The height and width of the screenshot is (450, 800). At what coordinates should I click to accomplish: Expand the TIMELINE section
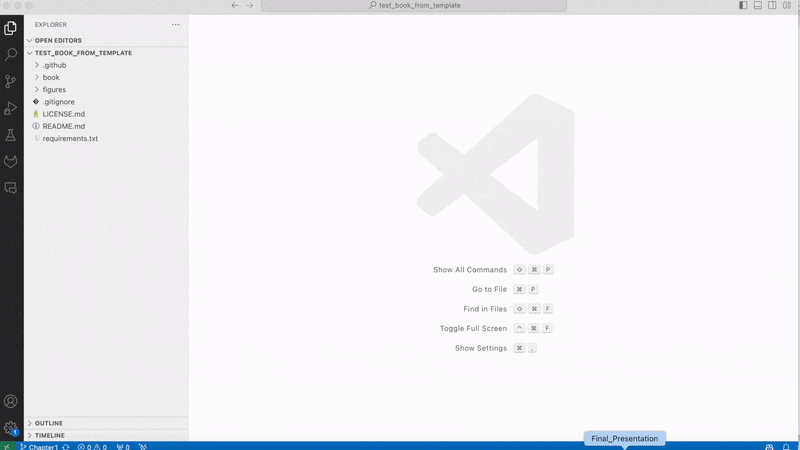[107, 435]
